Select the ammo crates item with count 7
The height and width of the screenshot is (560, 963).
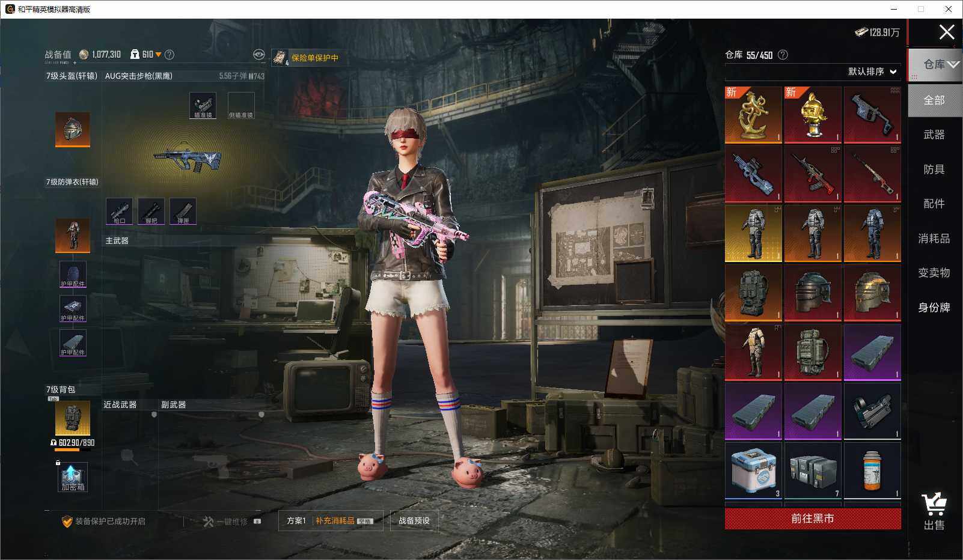click(813, 471)
